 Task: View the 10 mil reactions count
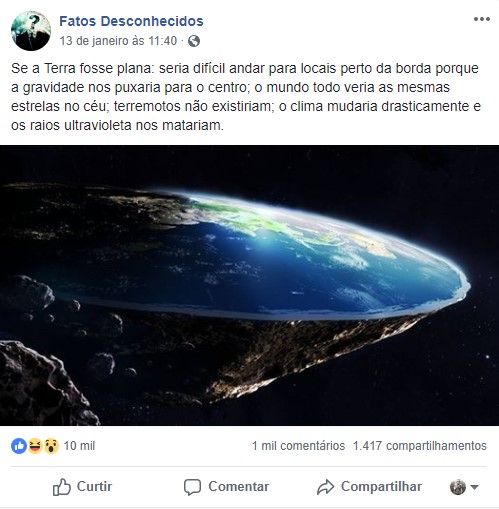coord(79,446)
